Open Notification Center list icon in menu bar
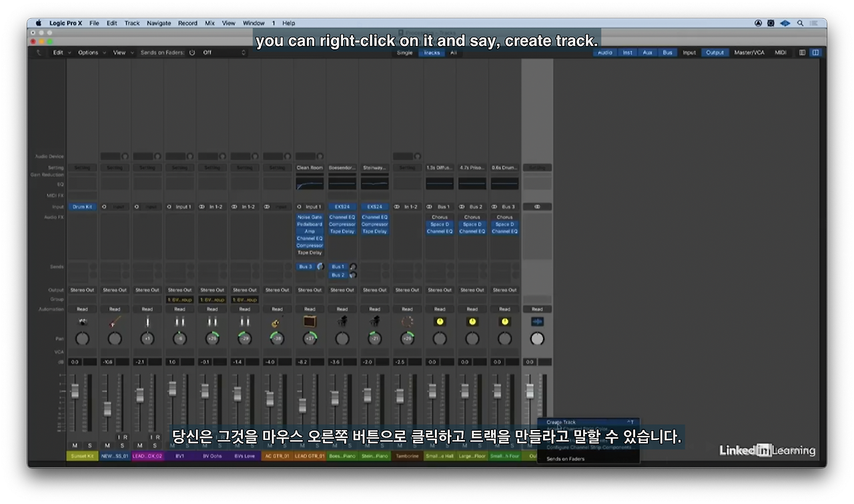The height and width of the screenshot is (504, 854). [x=815, y=23]
